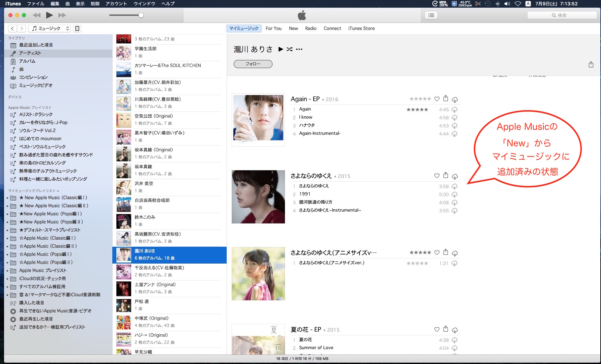
Task: Click the fast-forward next track button
Action: click(62, 15)
